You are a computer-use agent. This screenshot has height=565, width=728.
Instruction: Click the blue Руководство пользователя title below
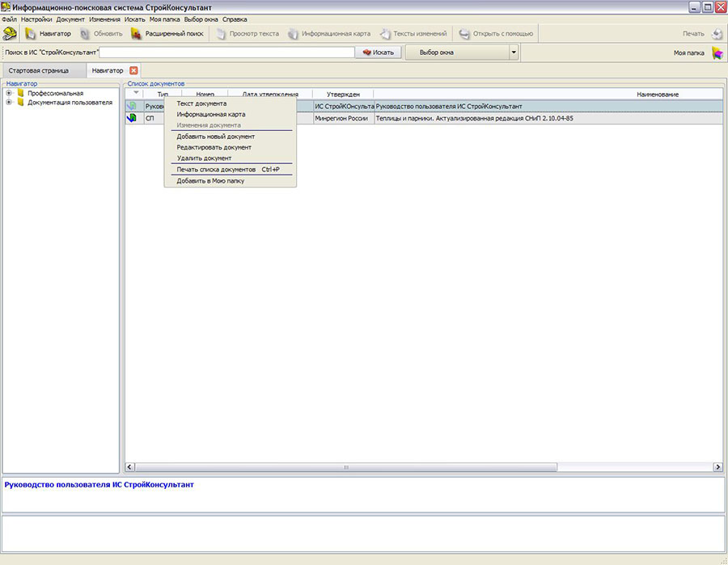point(99,485)
